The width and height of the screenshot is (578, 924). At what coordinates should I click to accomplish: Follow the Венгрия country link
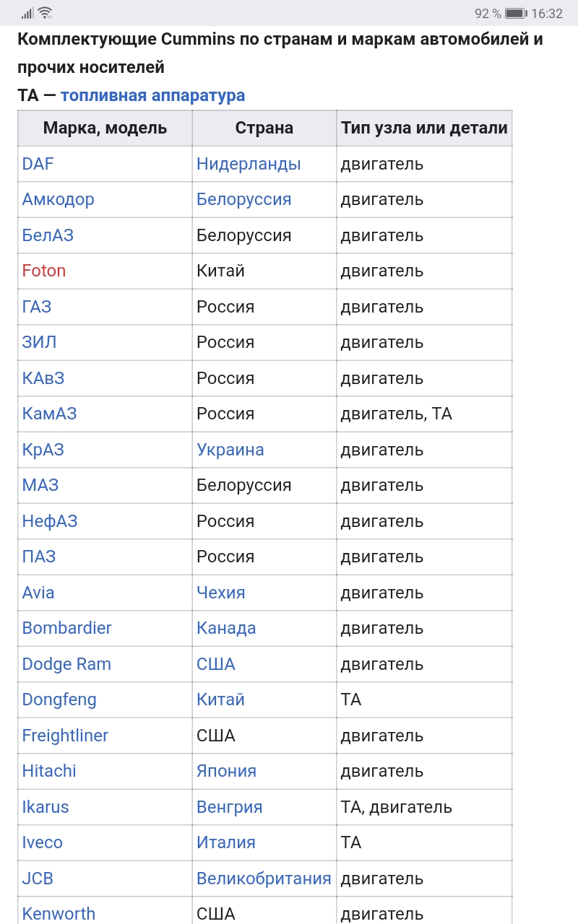pos(230,807)
